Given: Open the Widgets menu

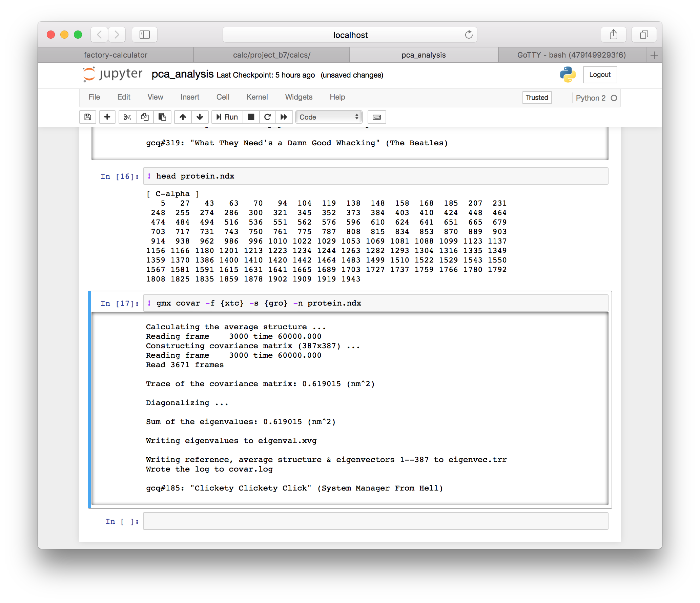Looking at the screenshot, I should (x=298, y=97).
